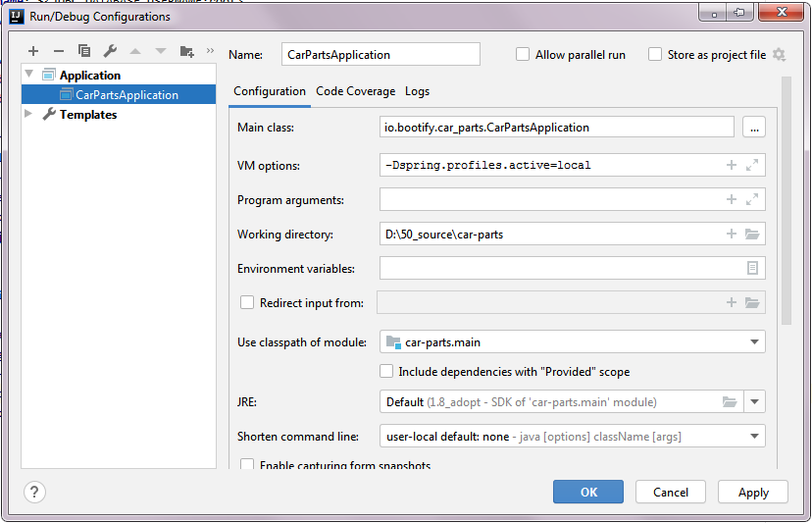The width and height of the screenshot is (812, 523).
Task: Browse folder for Working directory
Action: coord(752,234)
